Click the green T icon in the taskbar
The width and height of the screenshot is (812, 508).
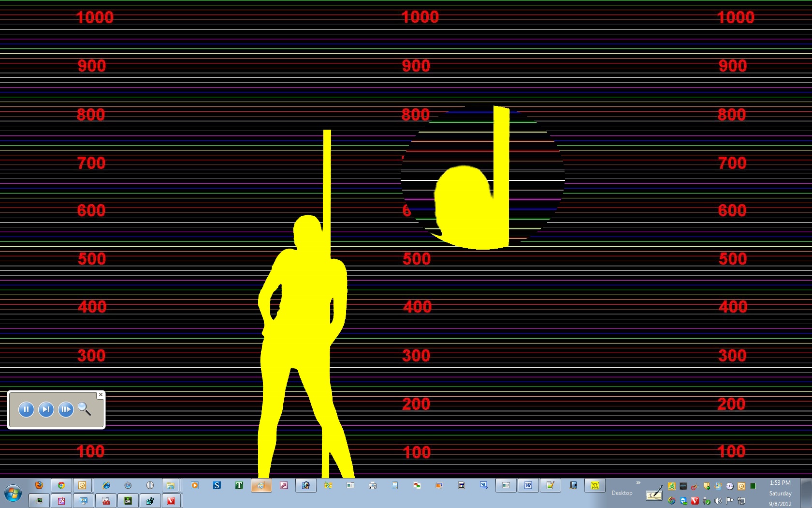pyautogui.click(x=239, y=485)
